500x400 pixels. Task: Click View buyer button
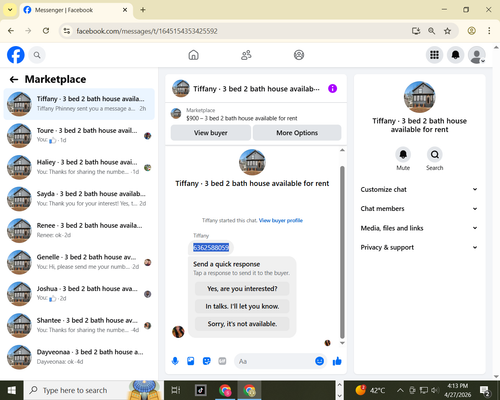click(211, 133)
